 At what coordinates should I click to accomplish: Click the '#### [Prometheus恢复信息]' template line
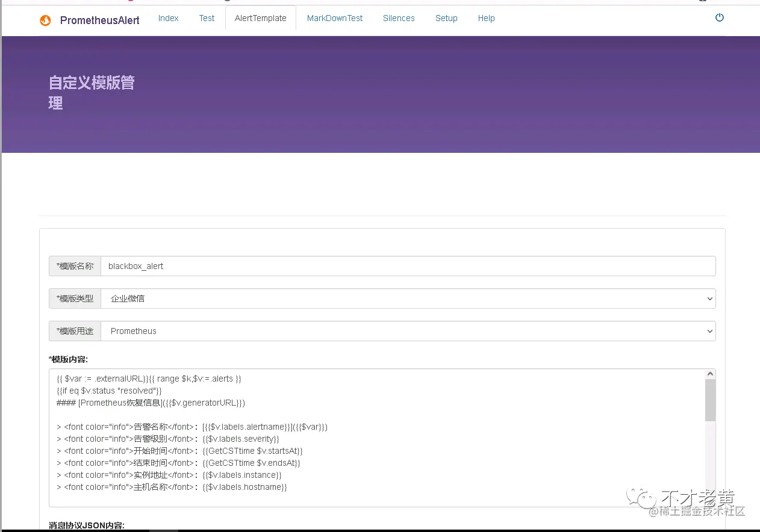151,403
